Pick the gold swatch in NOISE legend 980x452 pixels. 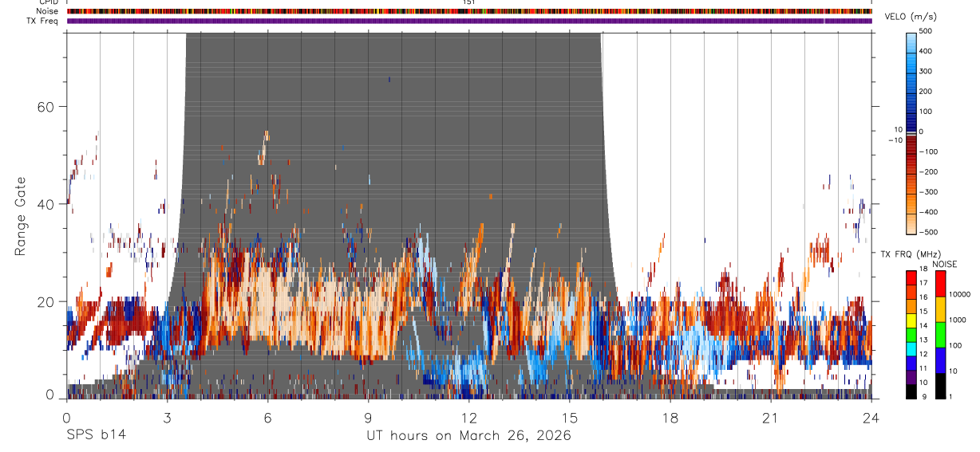click(x=940, y=310)
